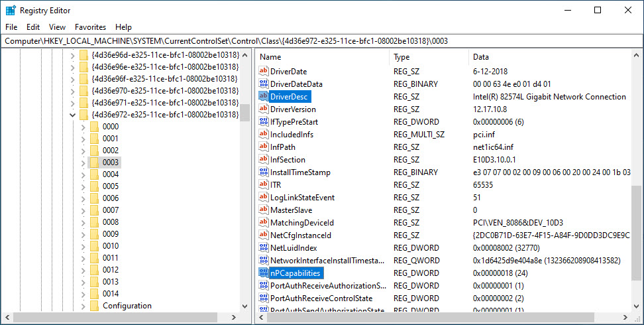
Task: Collapse the {4d36e972-...} class key
Action: 73,115
